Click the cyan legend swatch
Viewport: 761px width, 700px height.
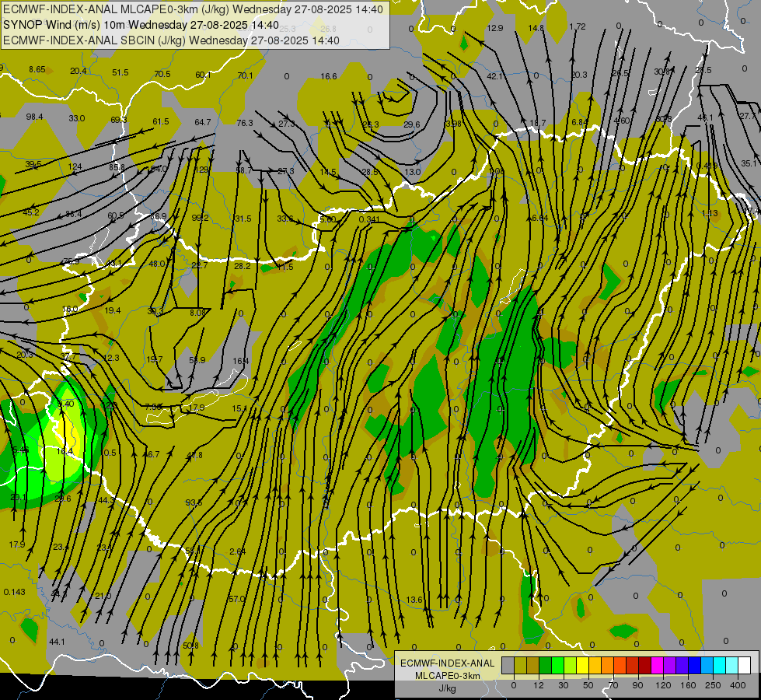pos(720,665)
